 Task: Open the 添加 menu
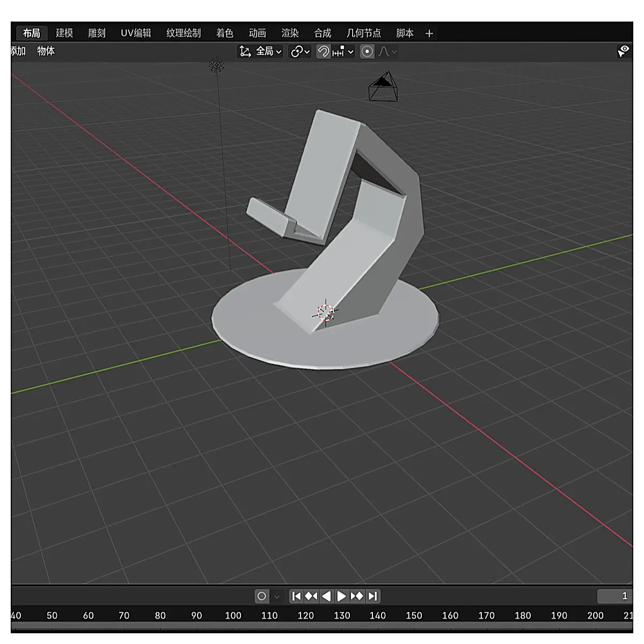tap(18, 51)
